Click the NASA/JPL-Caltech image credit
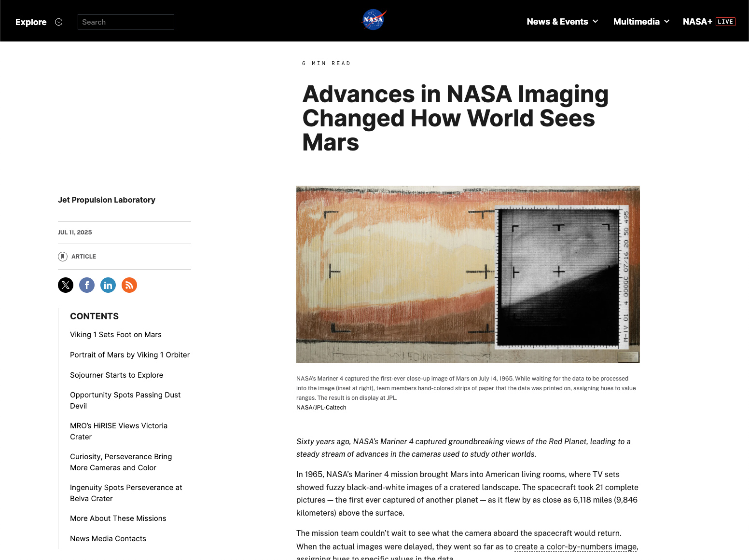This screenshot has width=749, height=560. 321,408
